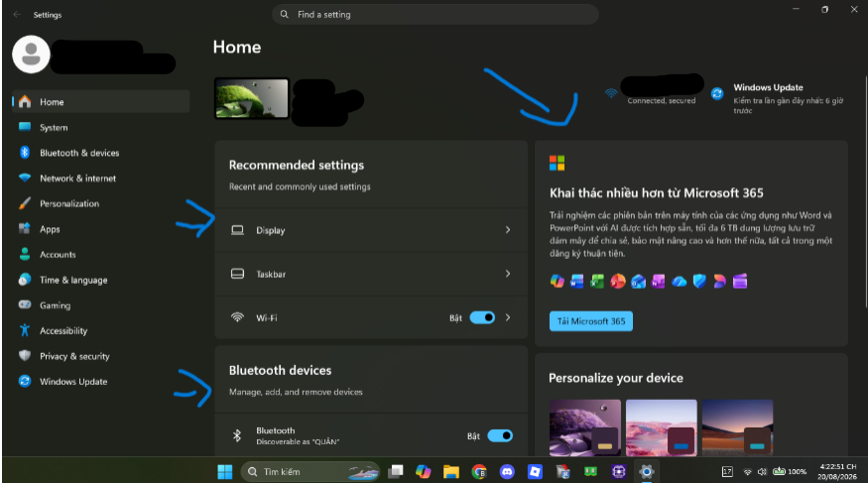This screenshot has width=868, height=483.
Task: Click the Outlook icon in Microsoft 365 card
Action: pyautogui.click(x=638, y=281)
